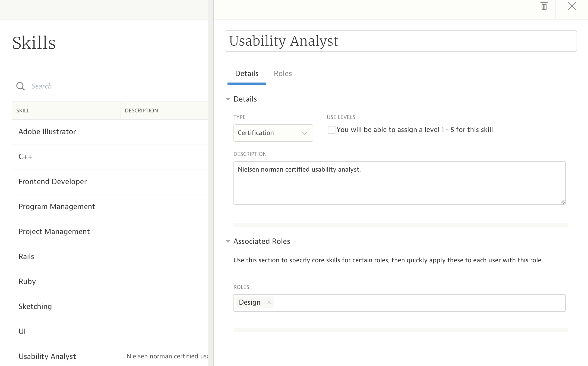Click the trash delete skill icon
Viewport: 588px width, 366px height.
pos(544,6)
